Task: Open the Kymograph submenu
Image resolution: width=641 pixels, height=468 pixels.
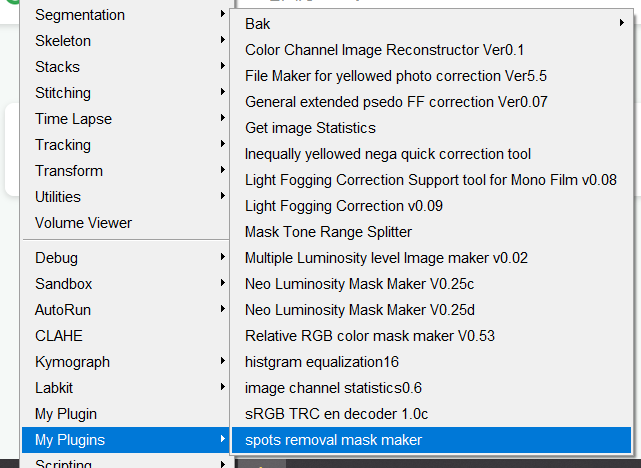Action: (72, 362)
